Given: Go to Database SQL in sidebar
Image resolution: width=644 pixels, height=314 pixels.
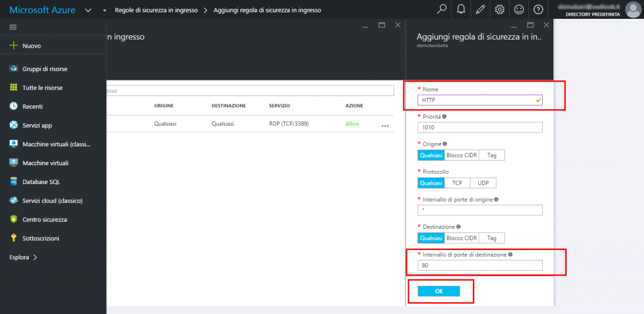Looking at the screenshot, I should (41, 181).
